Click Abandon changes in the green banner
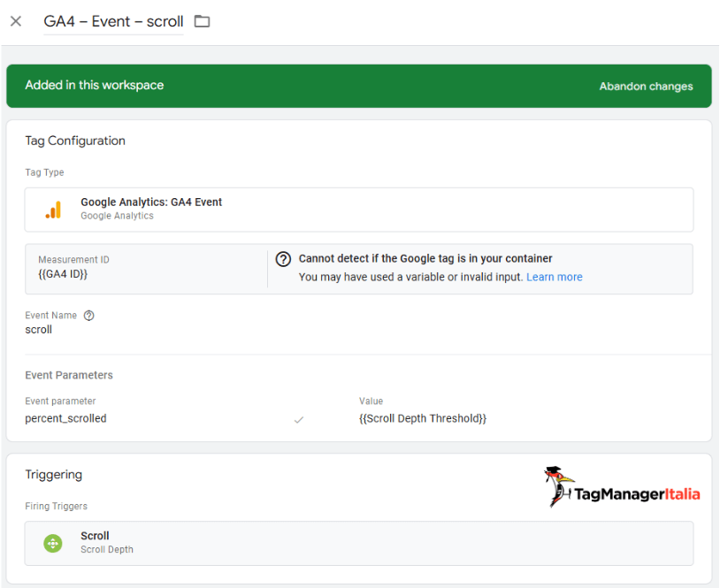This screenshot has width=720, height=588. point(646,87)
